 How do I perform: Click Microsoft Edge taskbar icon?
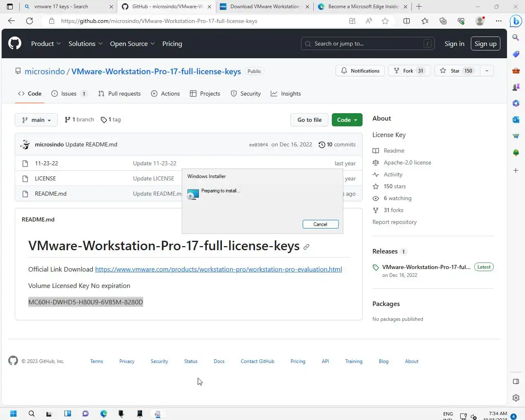pyautogui.click(x=104, y=413)
